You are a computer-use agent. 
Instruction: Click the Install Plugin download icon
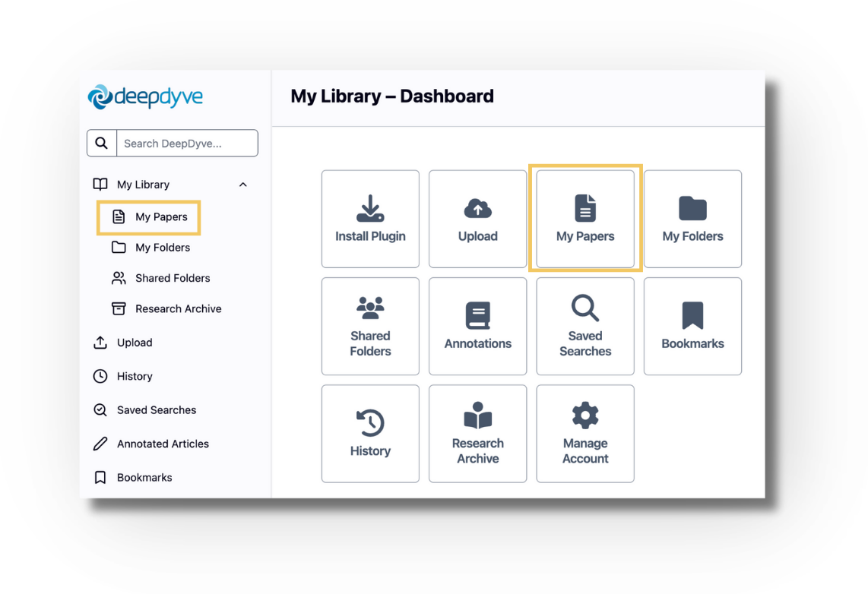pyautogui.click(x=370, y=208)
